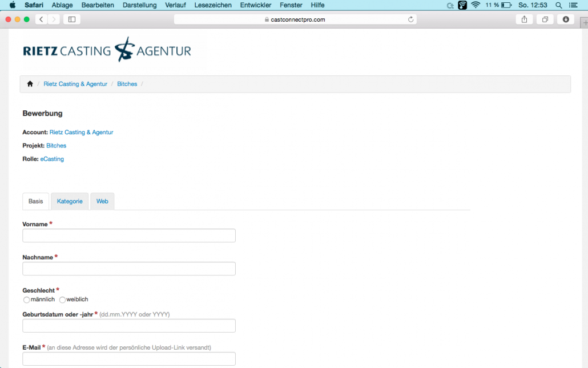The image size is (588, 368).
Task: Open the Verlauf menu
Action: click(x=175, y=5)
